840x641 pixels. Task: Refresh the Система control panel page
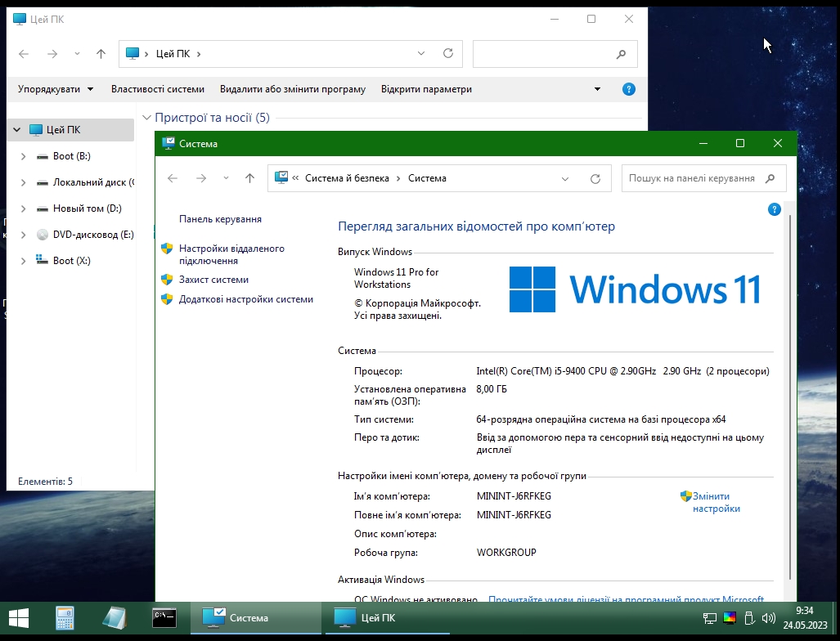[595, 179]
